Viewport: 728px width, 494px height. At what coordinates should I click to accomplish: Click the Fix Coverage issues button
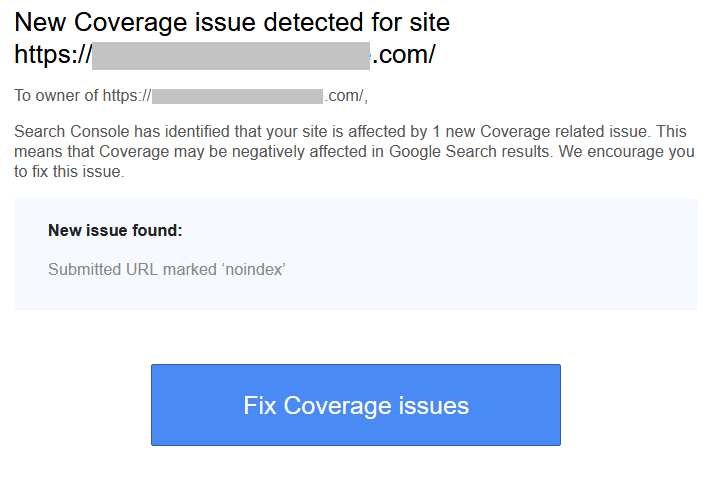point(356,405)
